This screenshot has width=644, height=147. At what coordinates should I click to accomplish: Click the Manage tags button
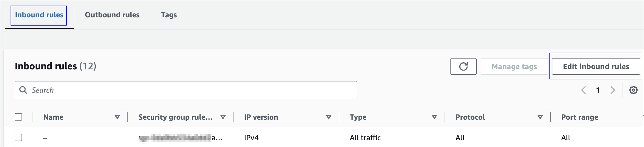(514, 66)
